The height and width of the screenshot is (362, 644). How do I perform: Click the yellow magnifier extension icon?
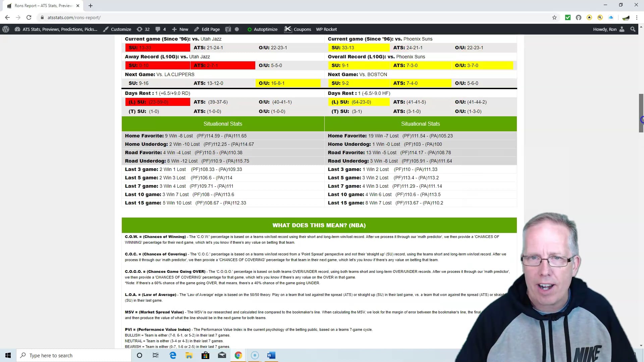[600, 17]
